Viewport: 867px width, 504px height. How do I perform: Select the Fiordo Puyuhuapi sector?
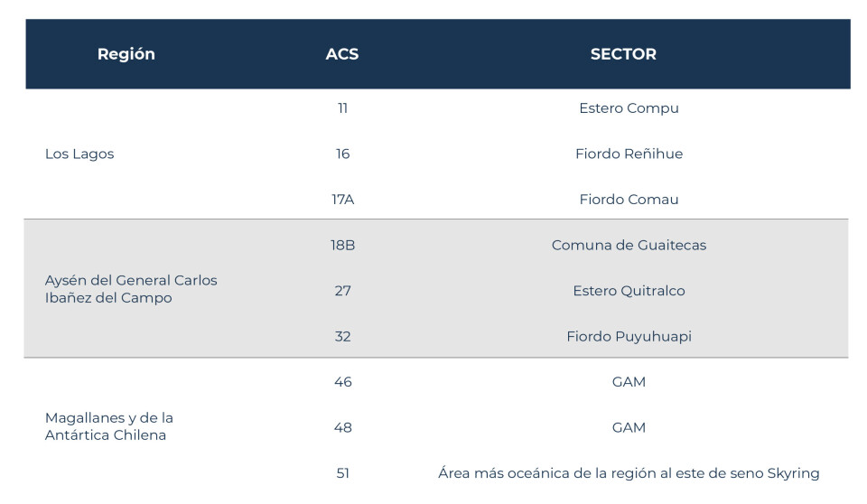tap(629, 337)
